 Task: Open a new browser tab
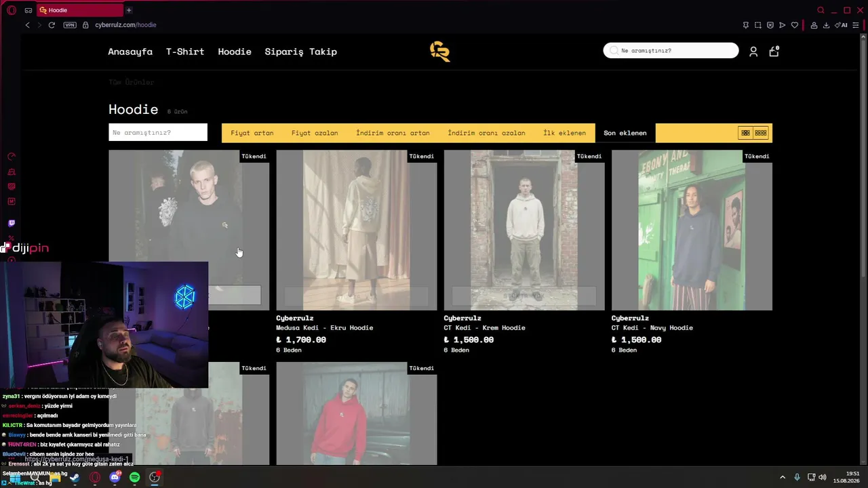[x=129, y=10]
